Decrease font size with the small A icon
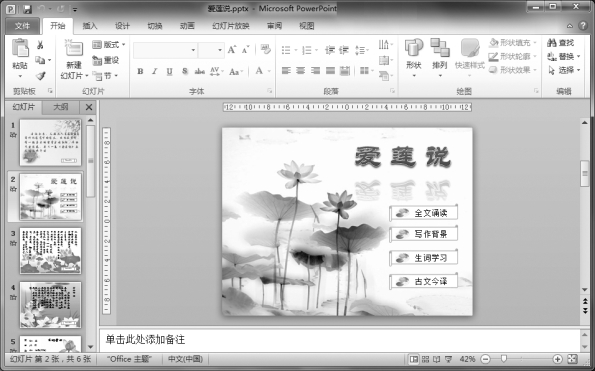Screen dimensions: 595x371 [246, 50]
